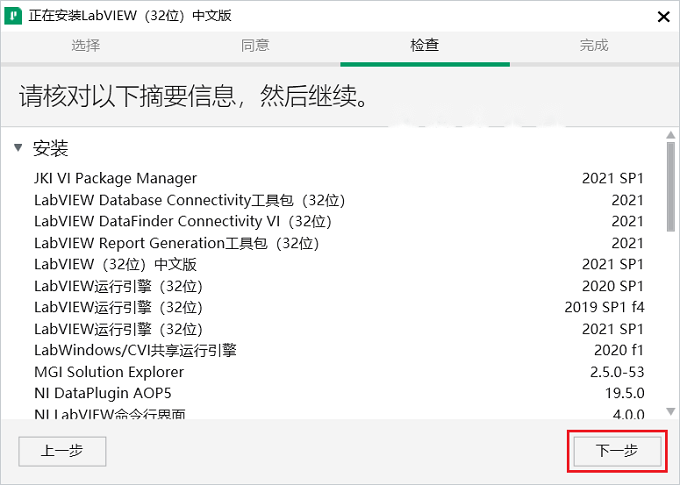This screenshot has height=485, width=680.
Task: Go back with 上一步 button
Action: click(62, 451)
